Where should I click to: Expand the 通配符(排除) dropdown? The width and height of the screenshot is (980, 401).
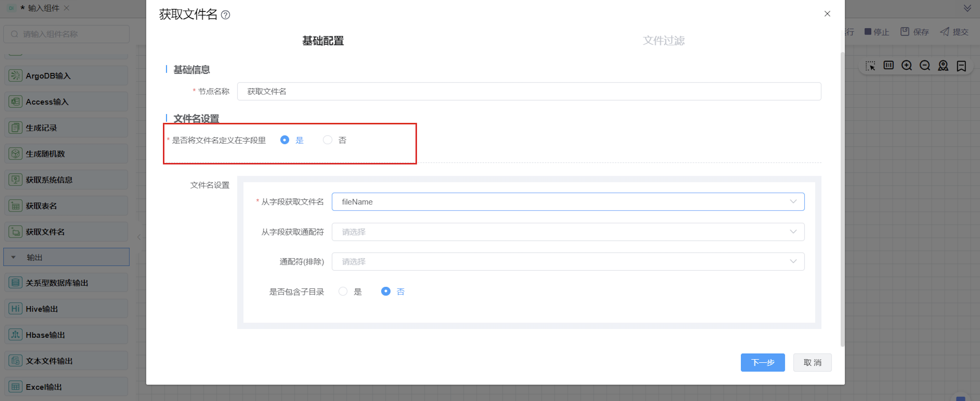[x=567, y=262]
